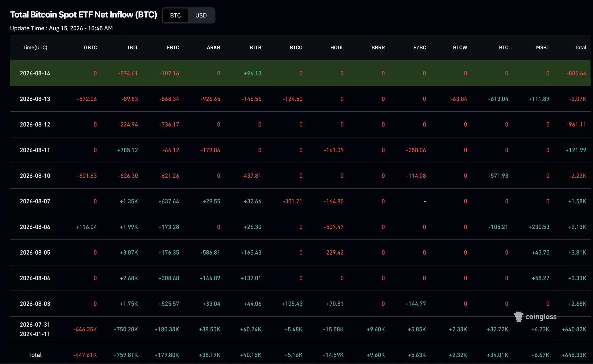Select the 2026-08-03 date cell
593x364 pixels.
(35, 304)
